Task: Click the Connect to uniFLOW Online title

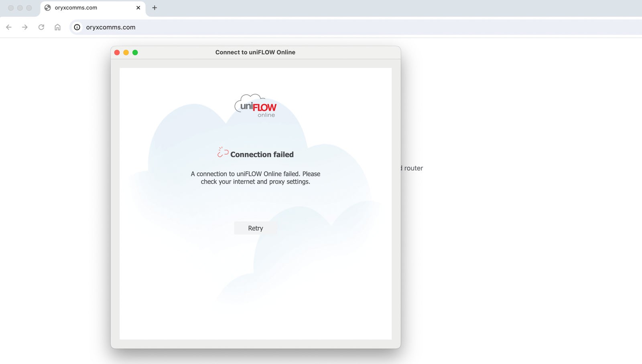Action: coord(255,52)
